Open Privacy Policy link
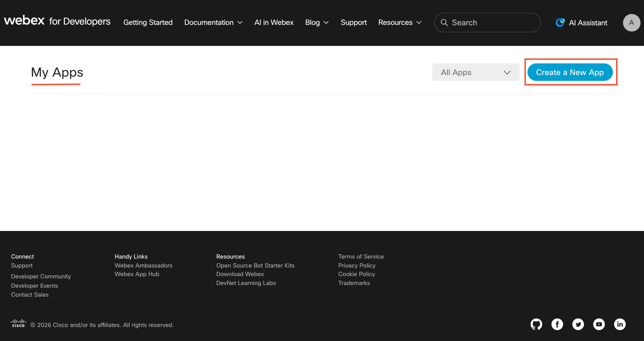This screenshot has height=341, width=644. (x=357, y=266)
